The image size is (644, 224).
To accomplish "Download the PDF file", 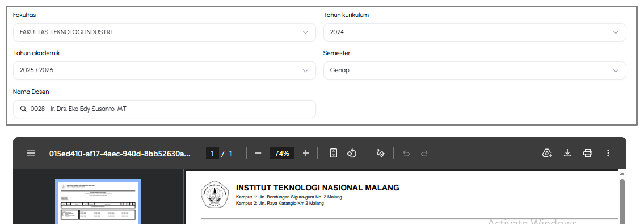I will coord(567,153).
